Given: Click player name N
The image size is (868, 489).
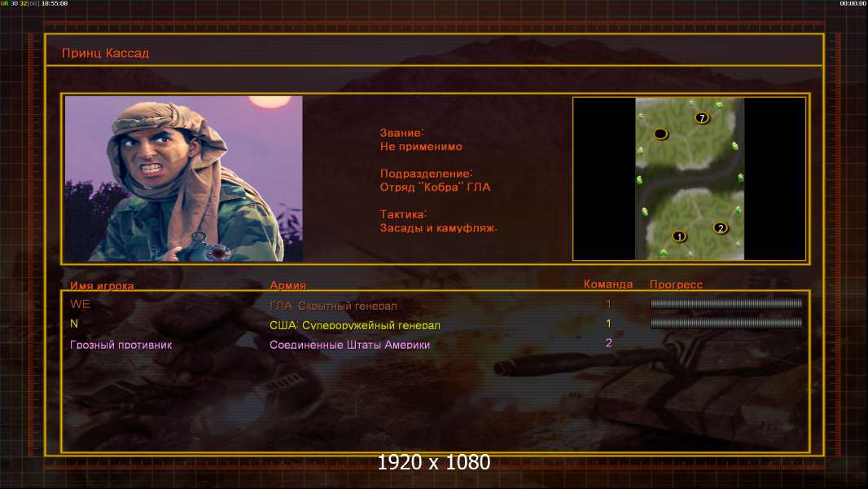Looking at the screenshot, I should coord(74,324).
